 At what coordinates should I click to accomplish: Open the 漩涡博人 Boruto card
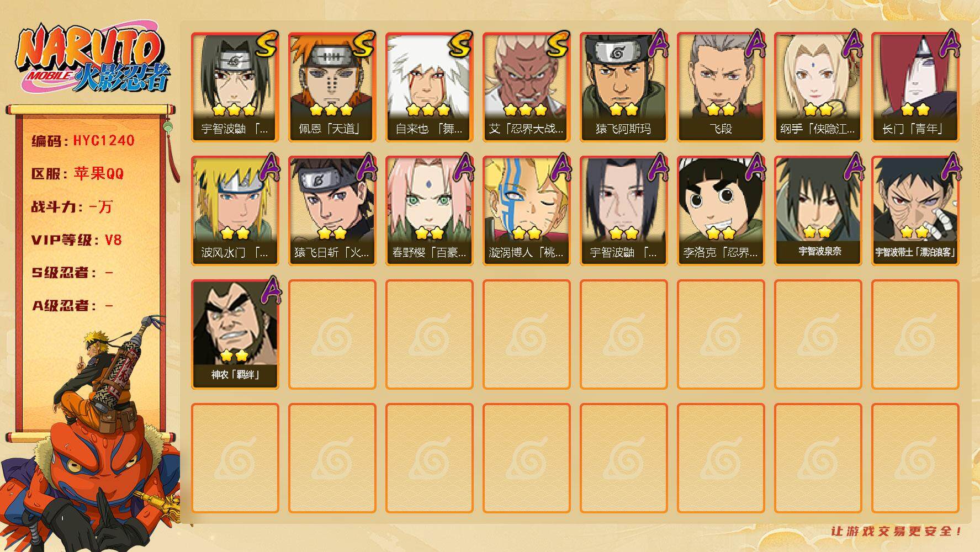[x=527, y=211]
